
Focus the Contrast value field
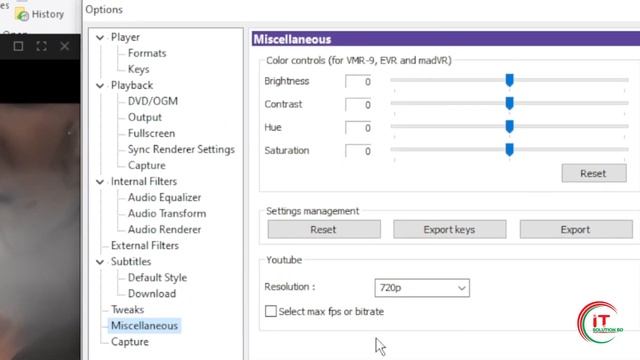click(x=358, y=105)
